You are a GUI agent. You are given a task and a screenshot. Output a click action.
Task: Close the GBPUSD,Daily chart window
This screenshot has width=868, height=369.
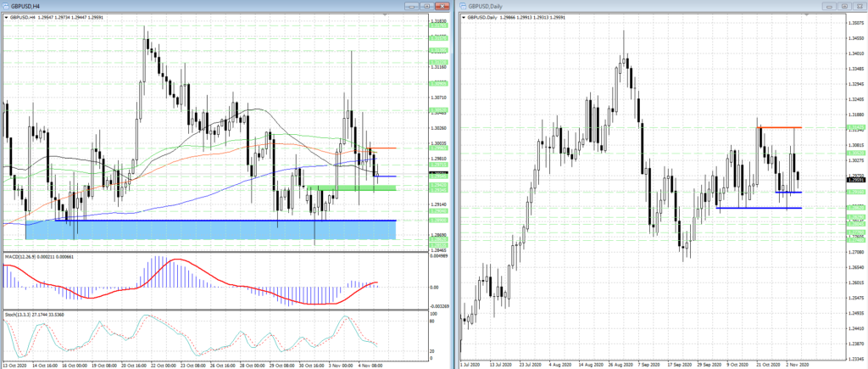click(857, 6)
